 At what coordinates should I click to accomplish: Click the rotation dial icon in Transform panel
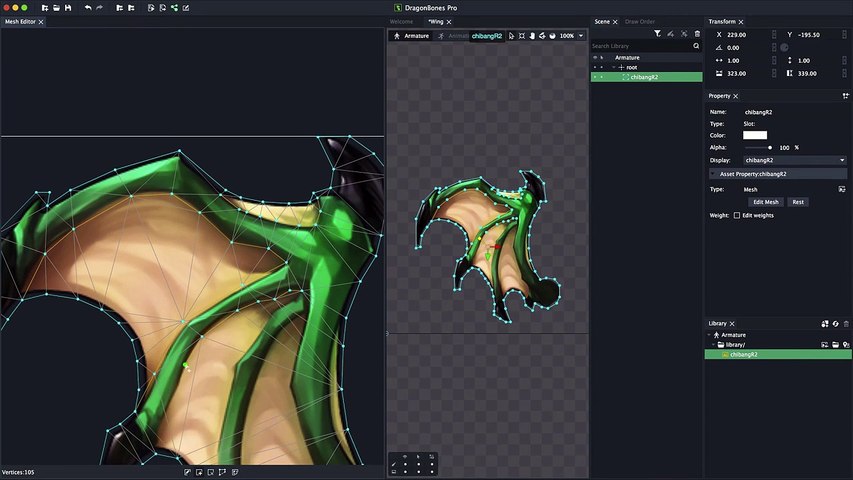tap(784, 47)
